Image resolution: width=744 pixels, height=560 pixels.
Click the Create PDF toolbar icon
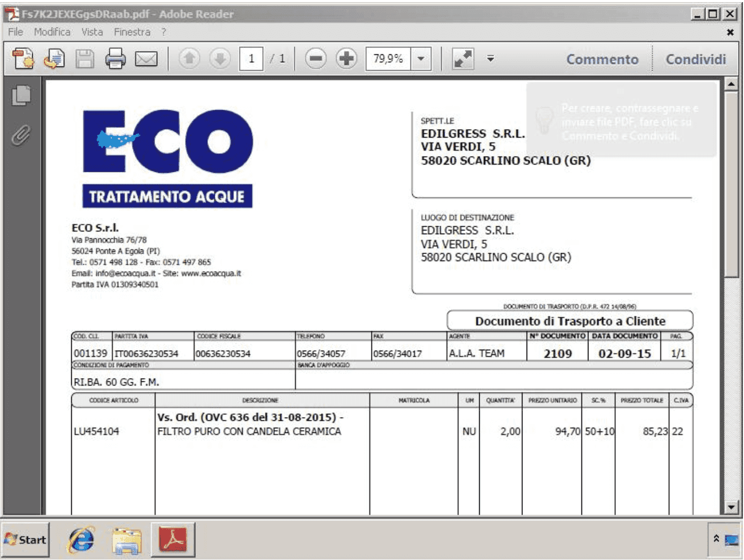(x=23, y=59)
